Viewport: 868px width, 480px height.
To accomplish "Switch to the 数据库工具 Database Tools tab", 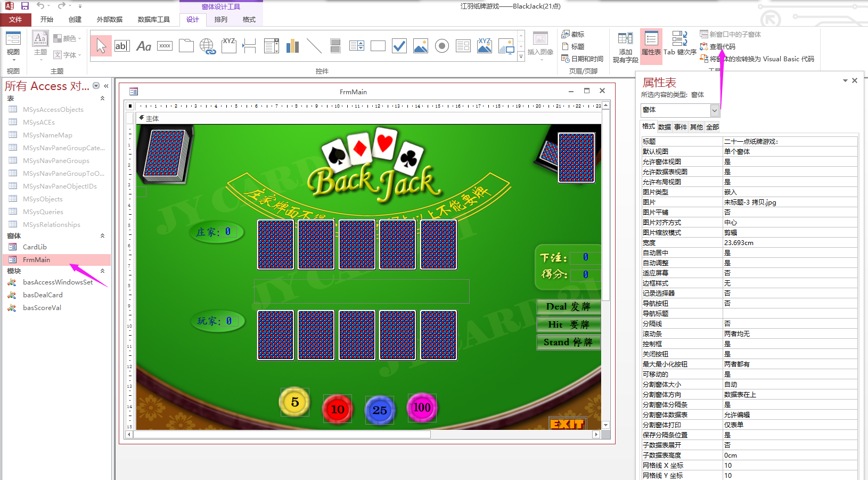I will (154, 20).
